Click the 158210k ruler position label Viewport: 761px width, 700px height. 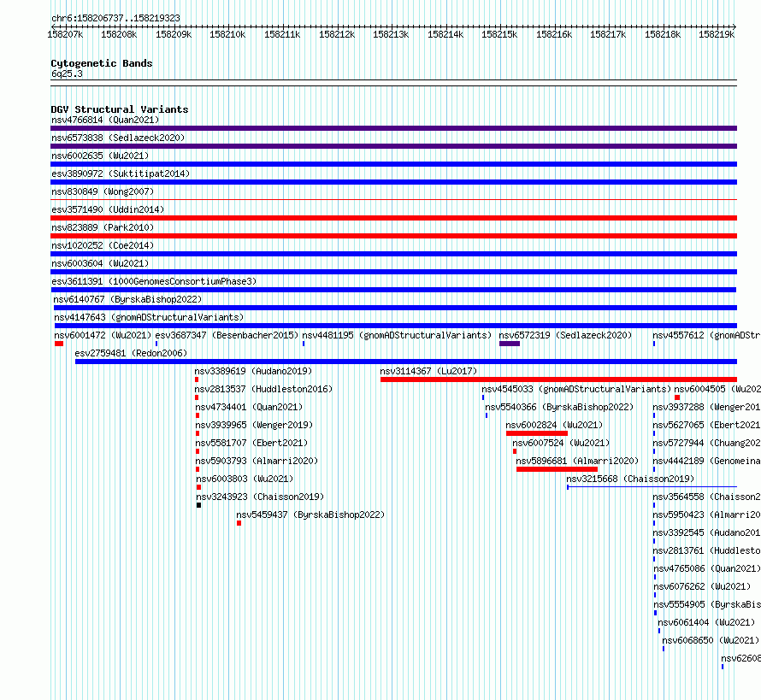pyautogui.click(x=227, y=34)
